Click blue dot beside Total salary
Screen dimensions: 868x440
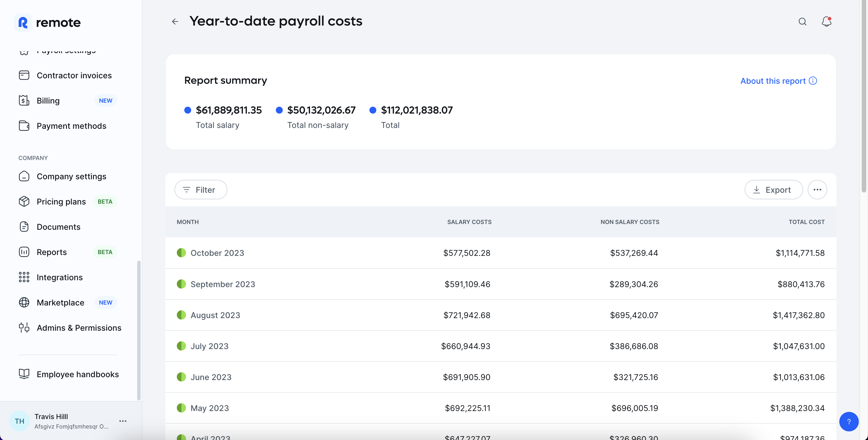pyautogui.click(x=188, y=110)
